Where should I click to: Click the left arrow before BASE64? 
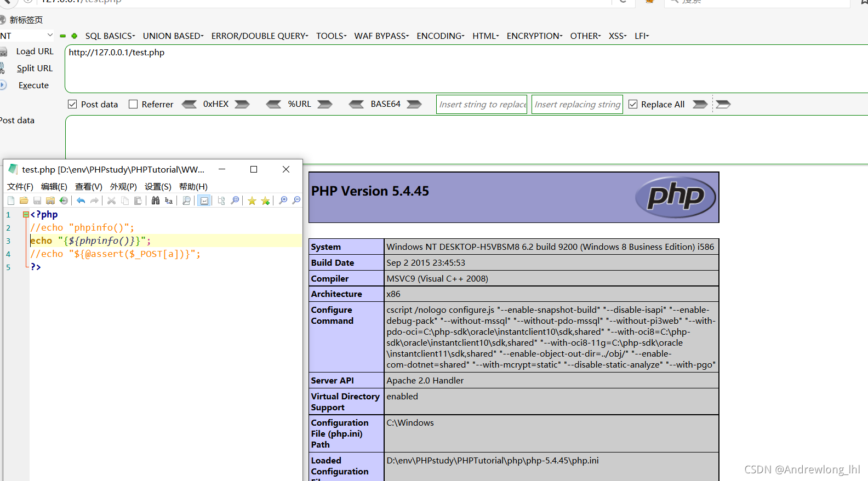356,104
